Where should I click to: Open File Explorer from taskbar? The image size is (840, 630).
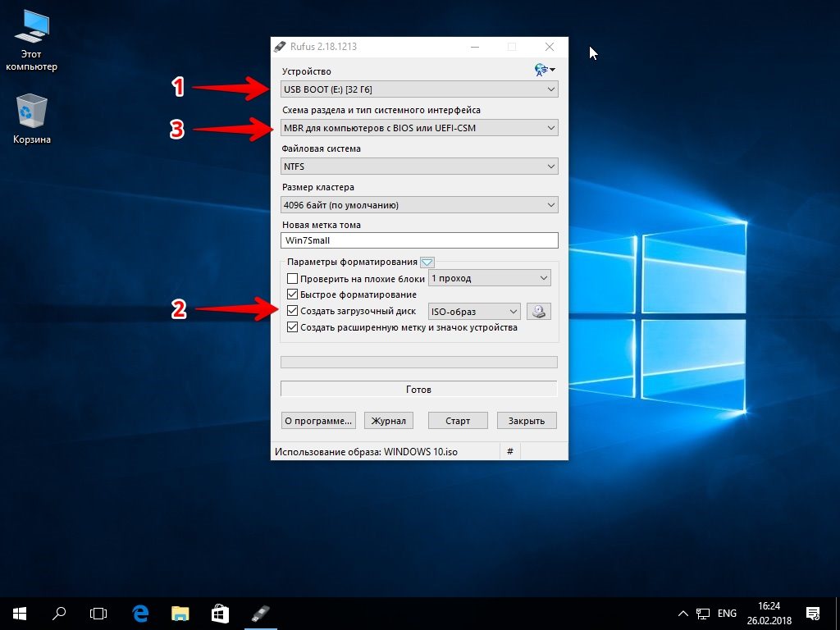[x=180, y=614]
